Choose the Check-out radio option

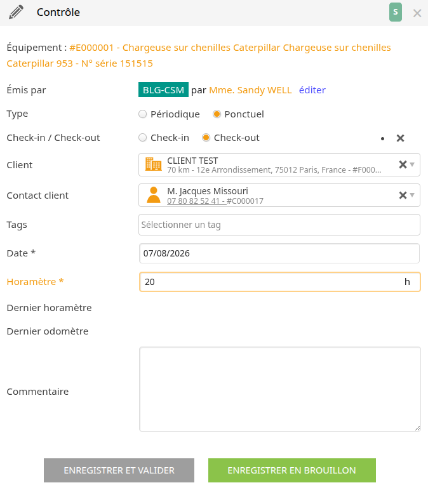click(x=206, y=138)
